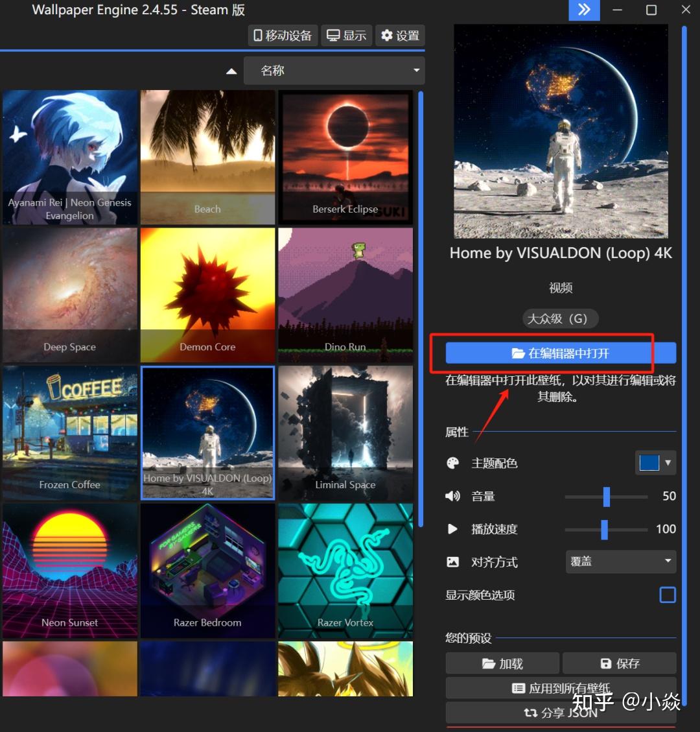The width and height of the screenshot is (700, 732).
Task: Click the 播放速度 playback speed slider
Action: [606, 530]
